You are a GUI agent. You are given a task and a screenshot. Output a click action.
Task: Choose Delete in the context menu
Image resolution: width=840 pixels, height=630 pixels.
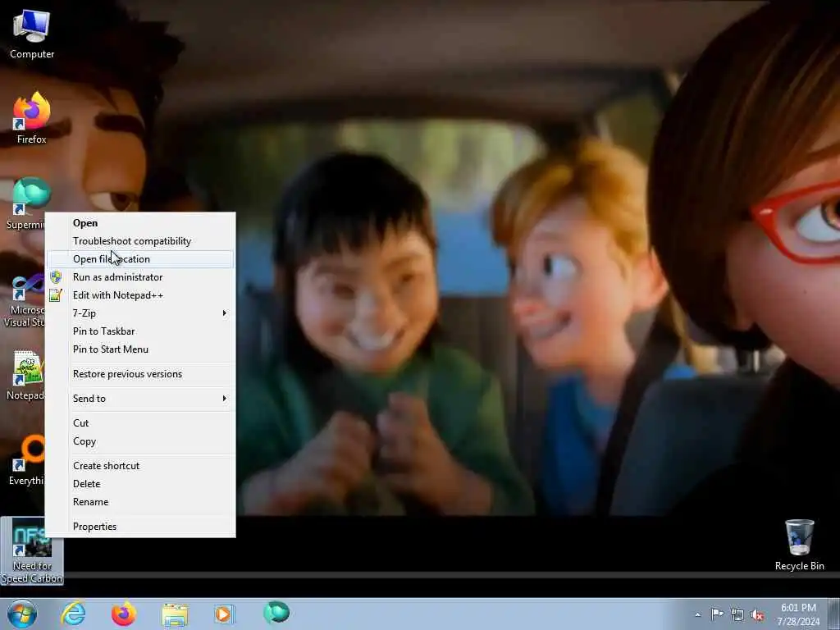(140, 484)
